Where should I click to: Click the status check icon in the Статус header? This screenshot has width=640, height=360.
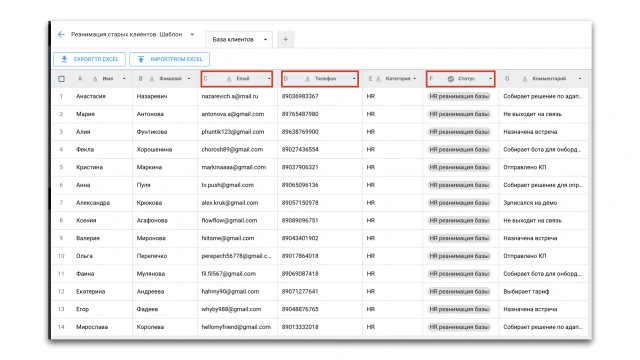coord(451,79)
